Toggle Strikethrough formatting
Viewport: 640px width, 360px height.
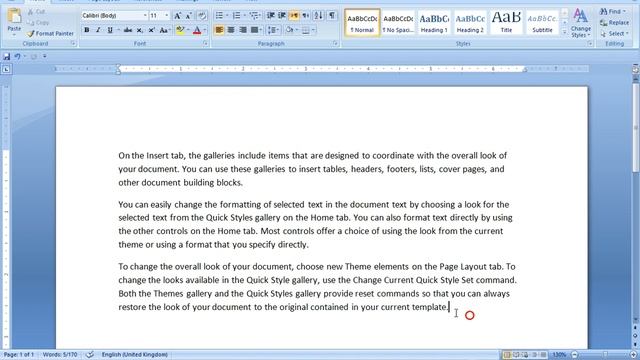[x=128, y=30]
